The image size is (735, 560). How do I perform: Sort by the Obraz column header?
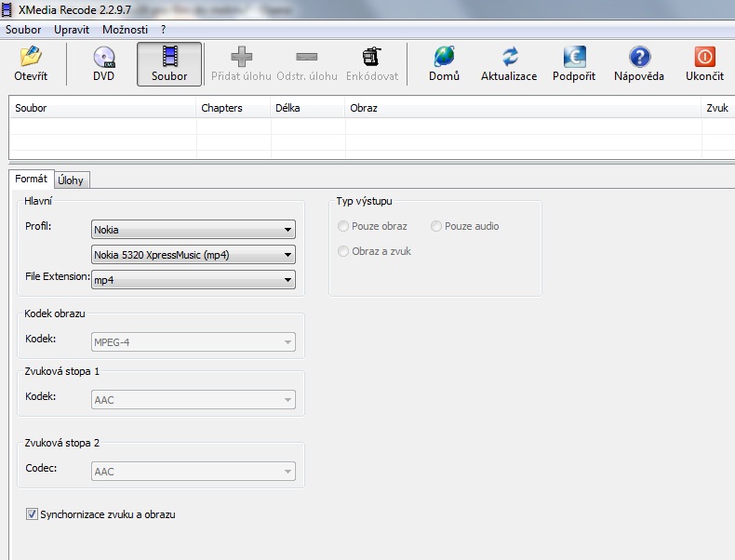pos(523,108)
